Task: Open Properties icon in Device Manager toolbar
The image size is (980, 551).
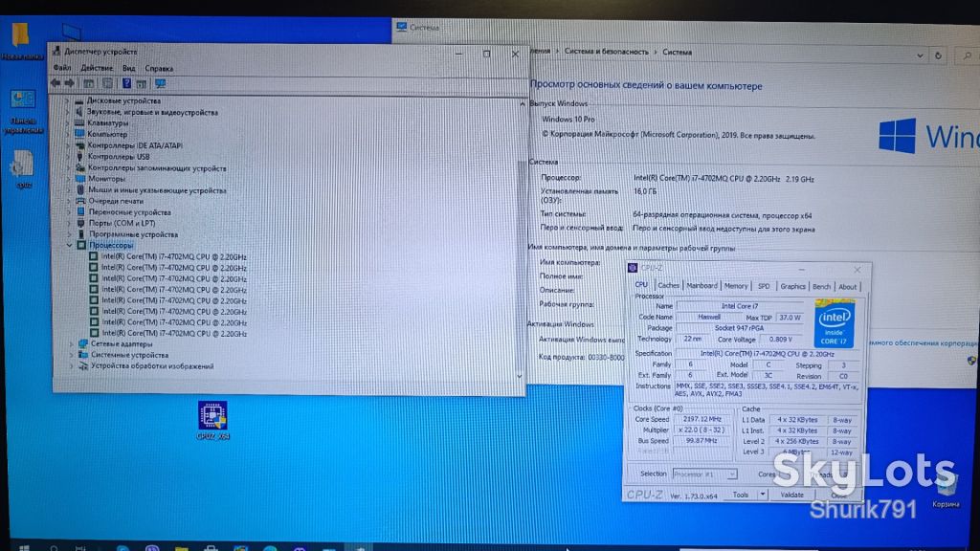Action: click(x=107, y=83)
